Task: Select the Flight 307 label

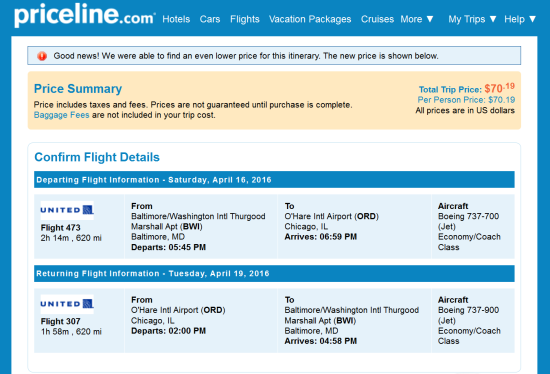Action: [60, 321]
